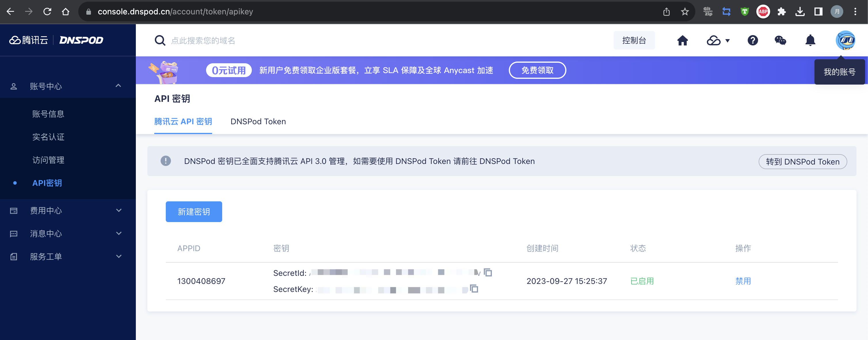Click 我的账号 in the tooltip menu
The width and height of the screenshot is (868, 340).
pos(839,72)
